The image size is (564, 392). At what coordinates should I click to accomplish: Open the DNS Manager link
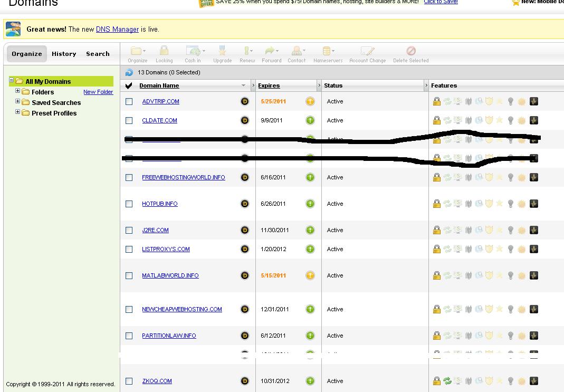117,30
